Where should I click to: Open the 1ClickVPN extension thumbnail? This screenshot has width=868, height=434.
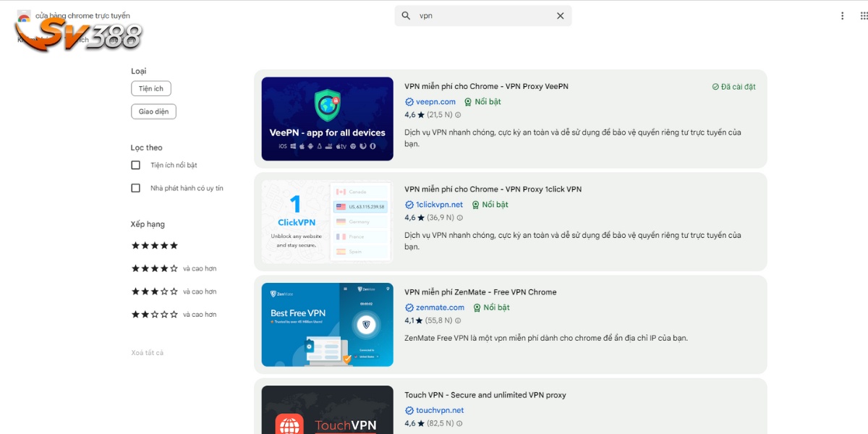click(328, 222)
